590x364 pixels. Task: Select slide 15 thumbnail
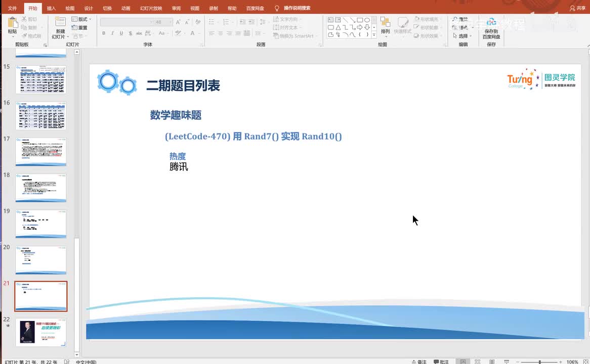(x=40, y=79)
